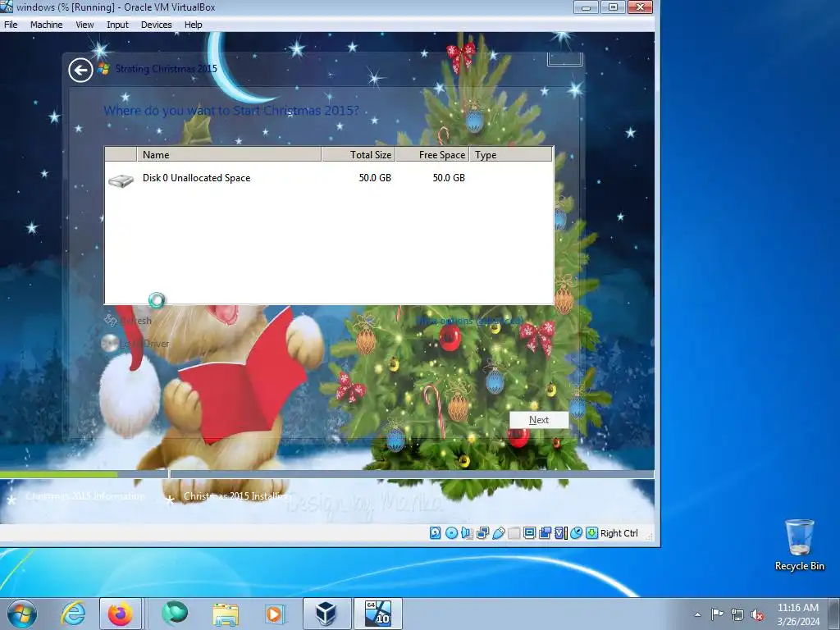Click the green setup progress bar

(59, 474)
